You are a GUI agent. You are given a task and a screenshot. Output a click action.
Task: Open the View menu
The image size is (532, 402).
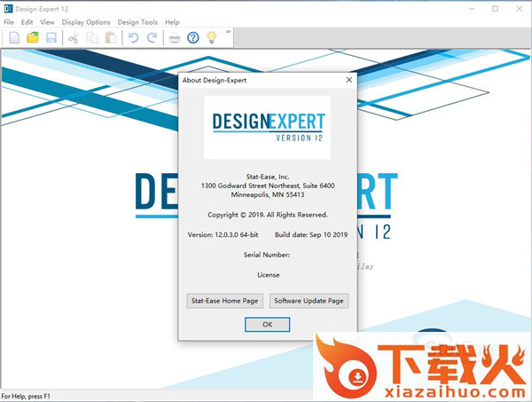click(x=47, y=22)
